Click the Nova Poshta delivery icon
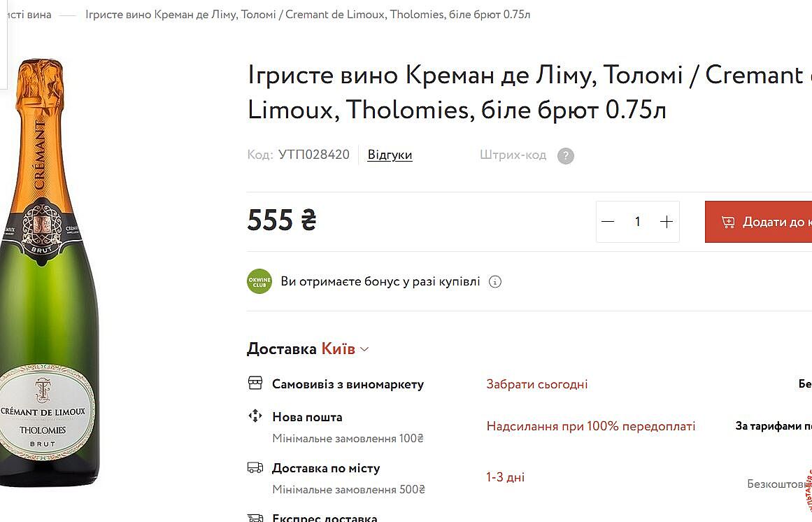 coord(255,416)
